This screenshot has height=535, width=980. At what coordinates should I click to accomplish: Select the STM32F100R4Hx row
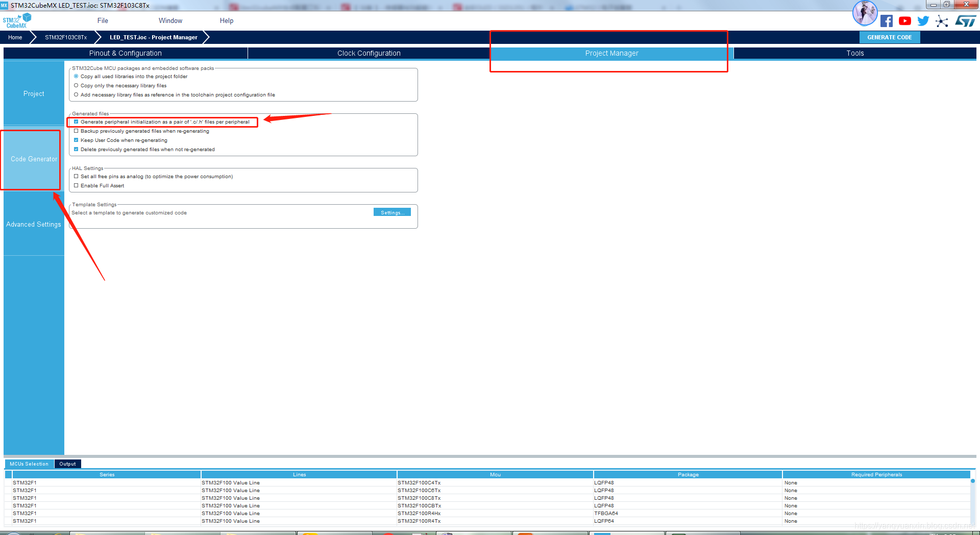pos(487,514)
